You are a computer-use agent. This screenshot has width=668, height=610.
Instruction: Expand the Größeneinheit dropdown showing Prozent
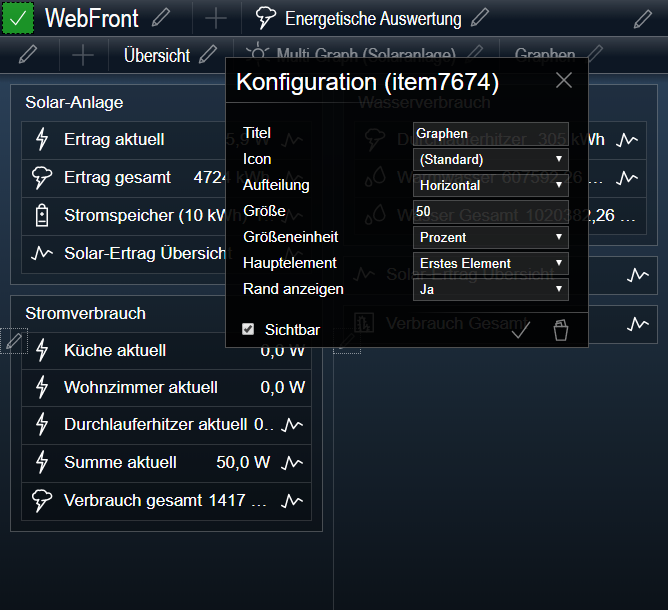[x=491, y=238]
